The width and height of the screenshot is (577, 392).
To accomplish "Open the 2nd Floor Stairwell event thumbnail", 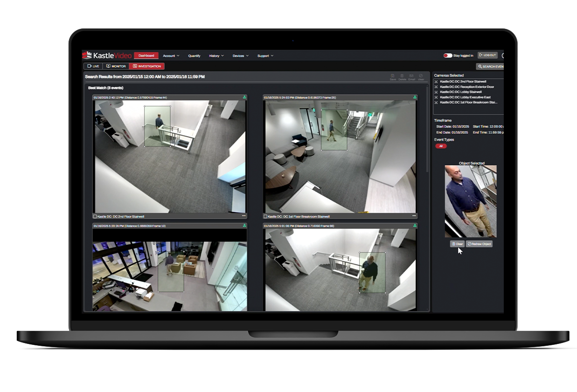I will click(170, 157).
